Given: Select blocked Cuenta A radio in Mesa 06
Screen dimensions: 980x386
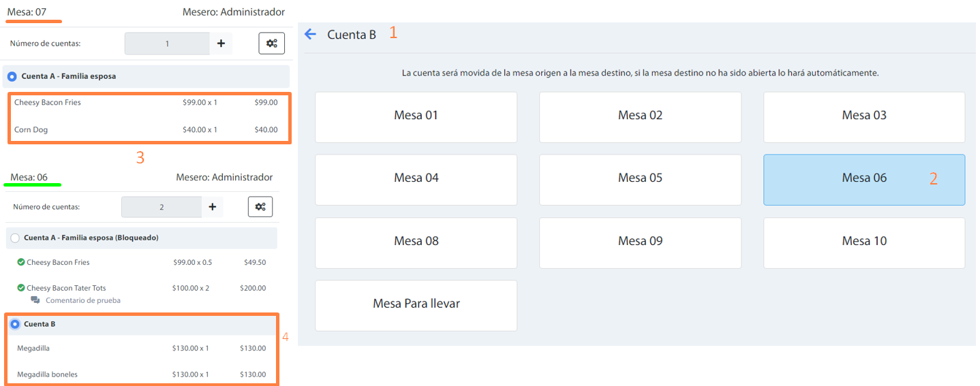Looking at the screenshot, I should pyautogui.click(x=15, y=238).
